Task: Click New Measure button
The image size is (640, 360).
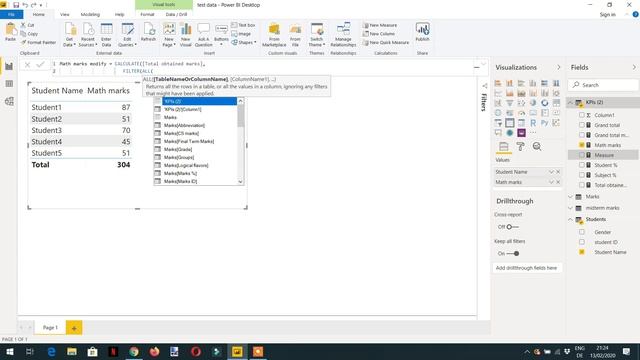Action: click(380, 25)
